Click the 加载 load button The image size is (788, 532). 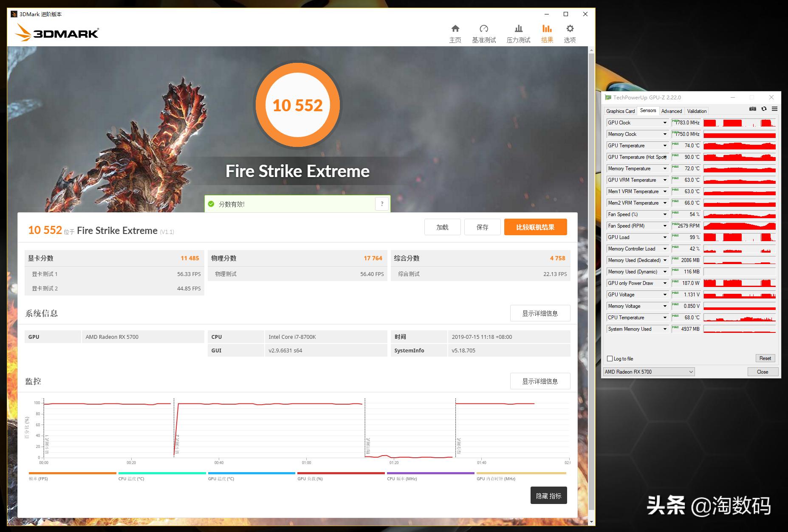tap(442, 227)
